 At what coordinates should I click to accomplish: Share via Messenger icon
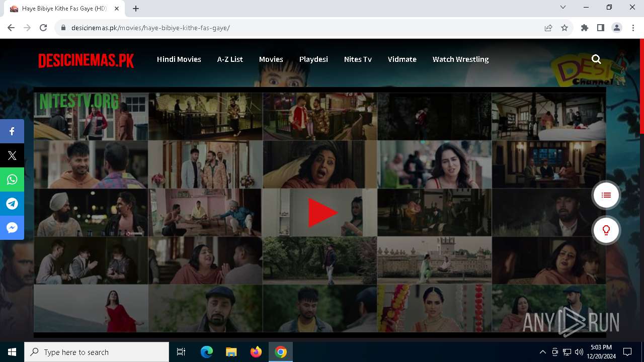12,228
